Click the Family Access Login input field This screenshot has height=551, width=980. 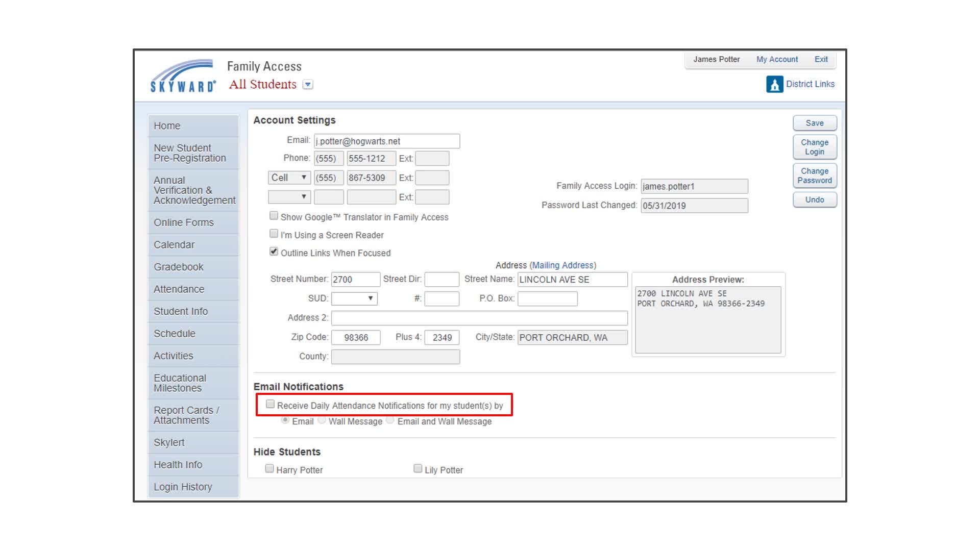693,186
